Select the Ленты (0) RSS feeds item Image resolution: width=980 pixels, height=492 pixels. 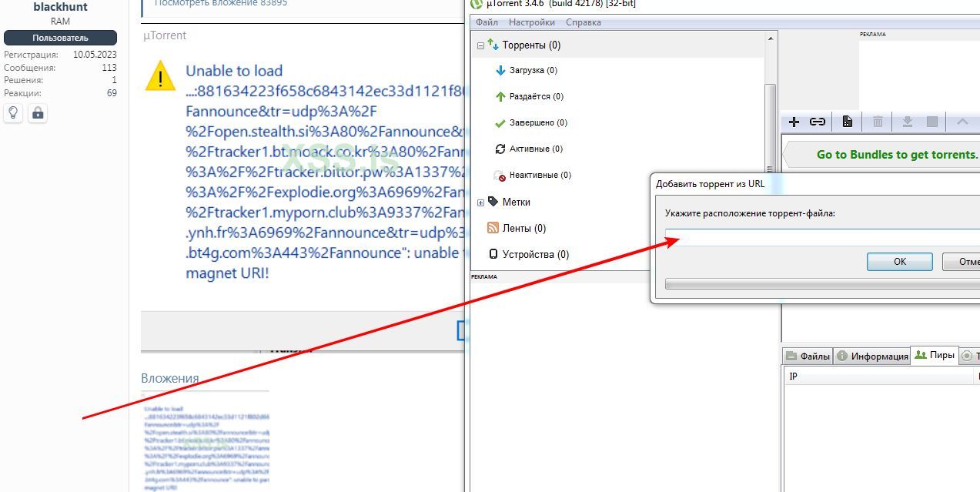[517, 228]
